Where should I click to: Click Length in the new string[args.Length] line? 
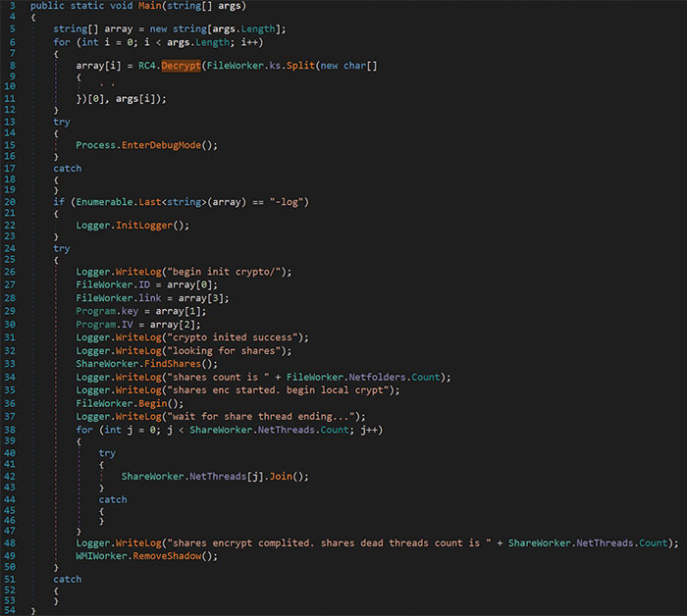[258, 28]
